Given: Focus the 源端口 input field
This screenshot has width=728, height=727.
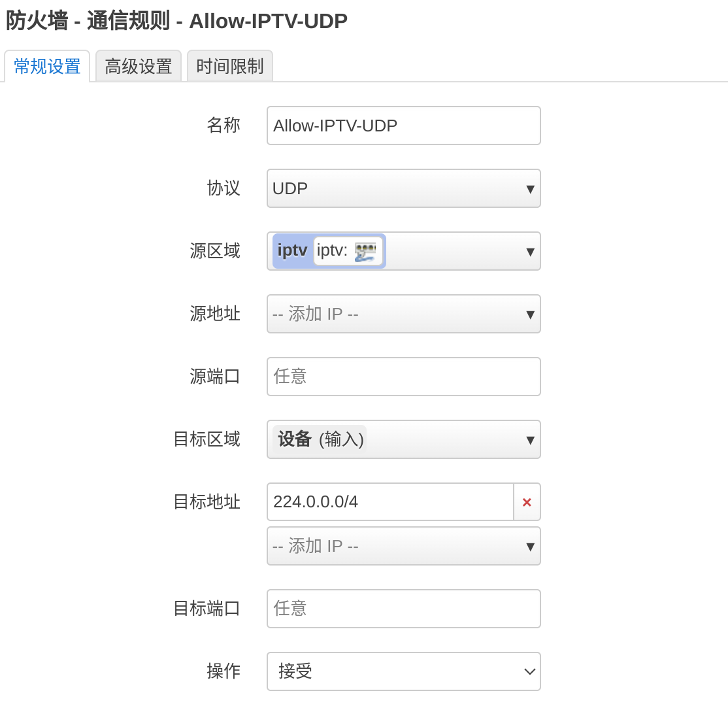Looking at the screenshot, I should [x=403, y=377].
